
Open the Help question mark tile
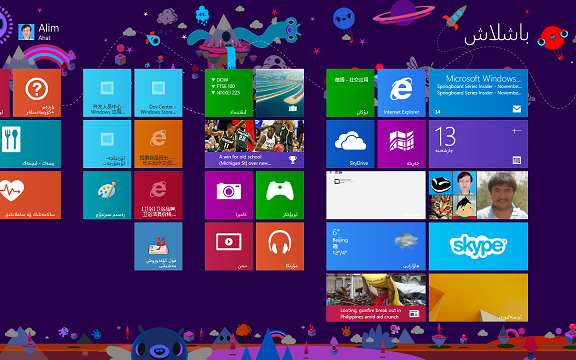37,93
